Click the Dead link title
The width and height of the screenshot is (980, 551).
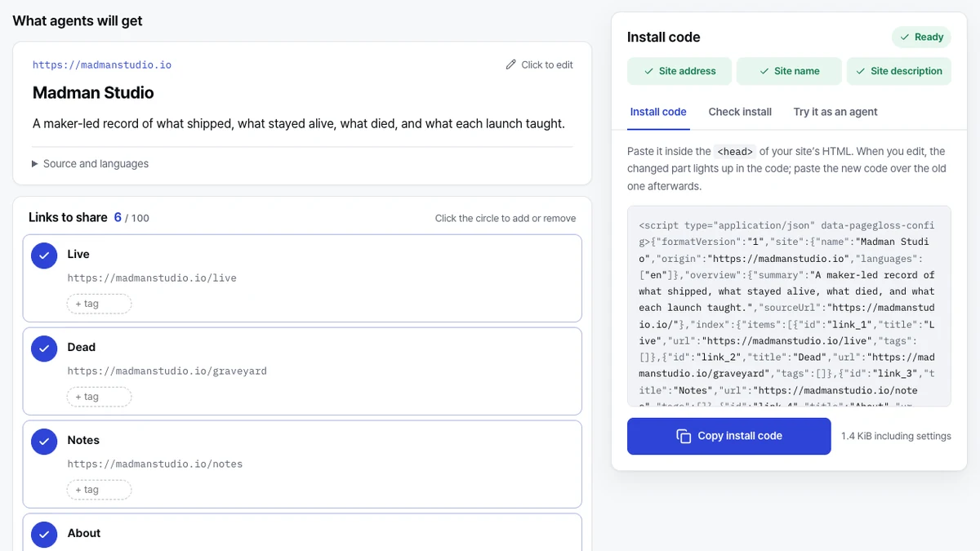tap(81, 347)
